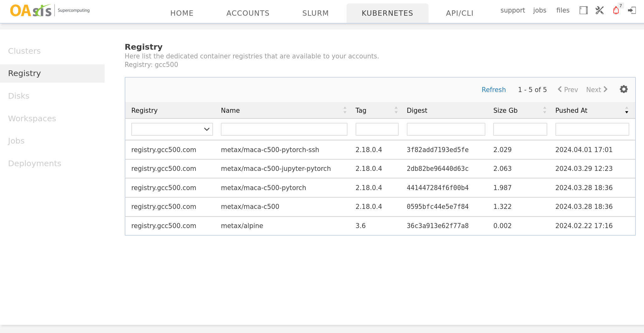Click the files link in header

563,10
